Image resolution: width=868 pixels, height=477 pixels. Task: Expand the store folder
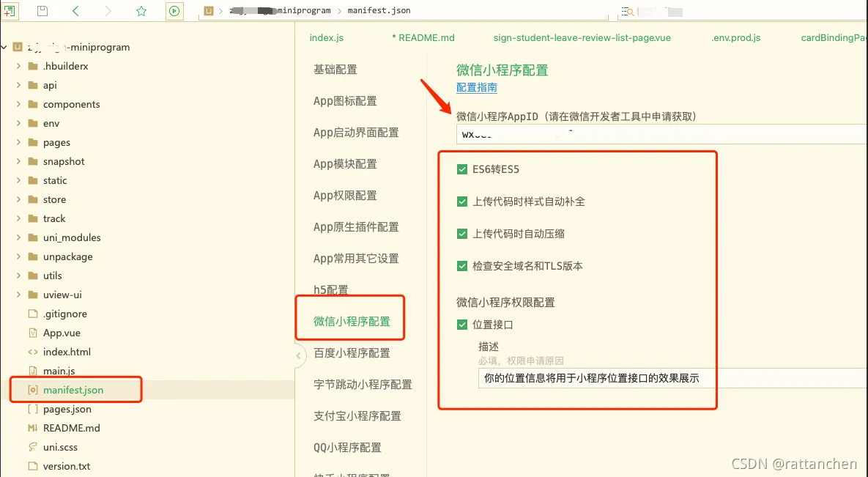coord(18,199)
